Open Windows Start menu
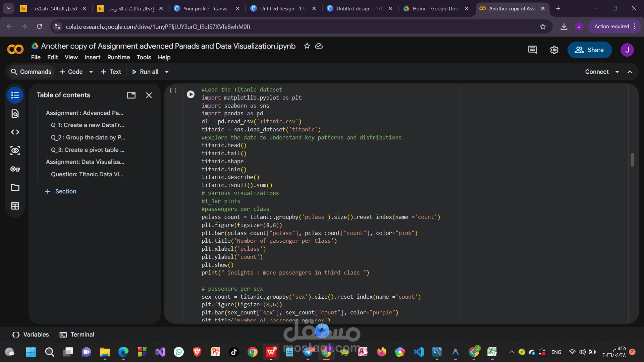This screenshot has height=362, width=644. (x=31, y=352)
